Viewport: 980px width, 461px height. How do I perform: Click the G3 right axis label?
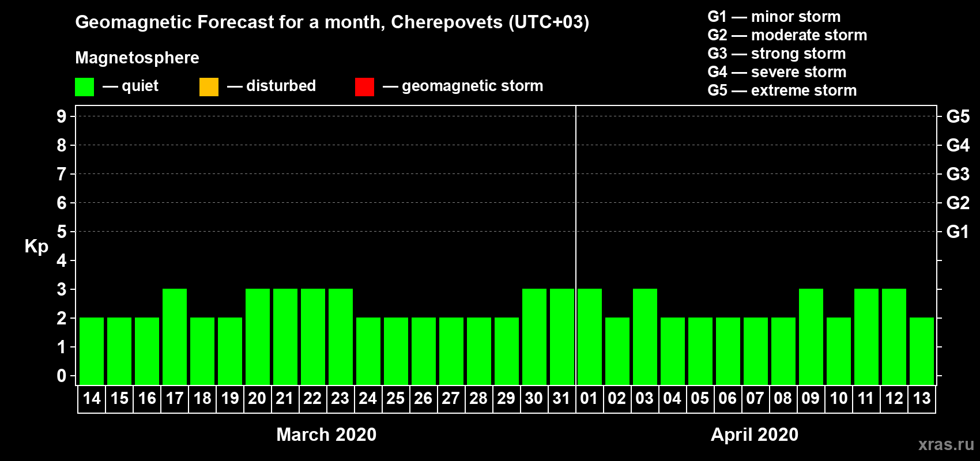click(x=958, y=174)
